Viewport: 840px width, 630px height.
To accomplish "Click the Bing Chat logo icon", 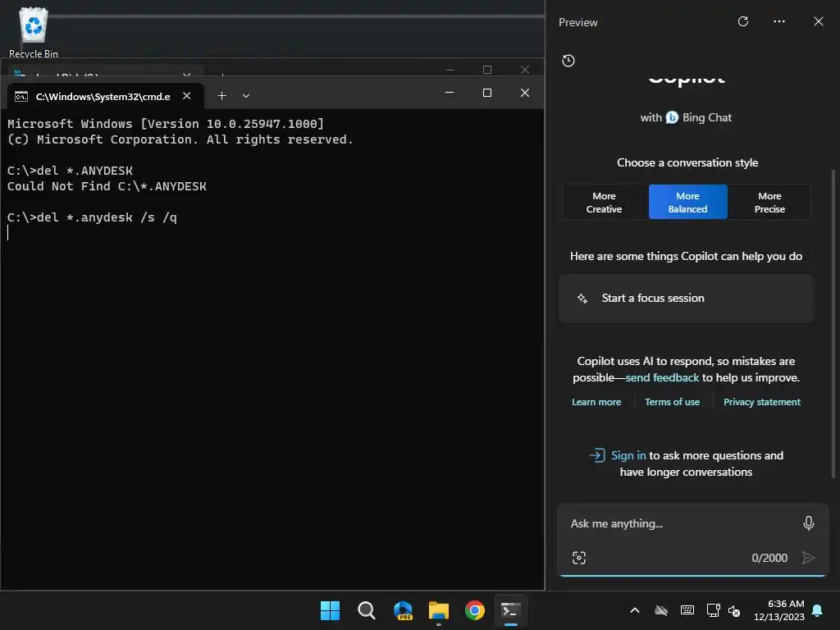I will click(x=672, y=117).
